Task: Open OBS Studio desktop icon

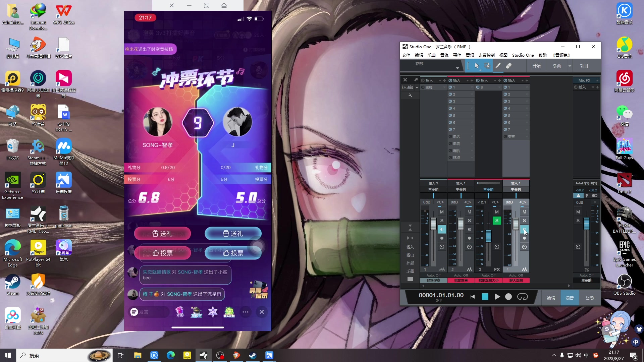Action: tap(624, 285)
